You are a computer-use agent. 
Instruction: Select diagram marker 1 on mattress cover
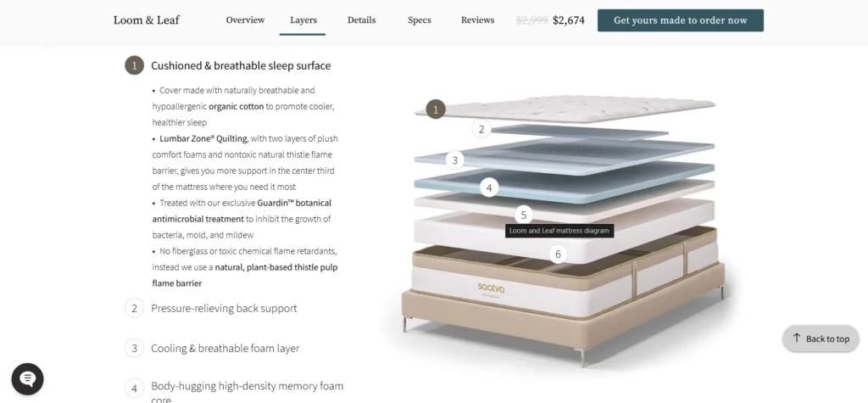tap(436, 109)
